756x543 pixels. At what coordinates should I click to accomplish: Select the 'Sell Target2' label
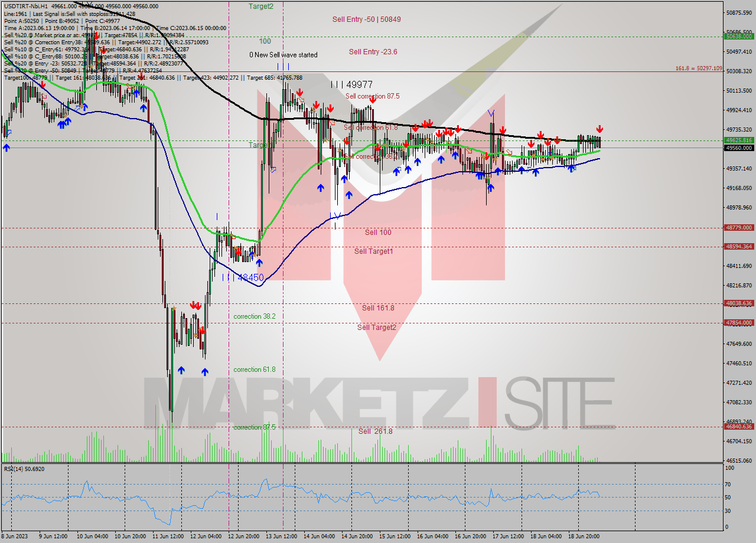376,328
